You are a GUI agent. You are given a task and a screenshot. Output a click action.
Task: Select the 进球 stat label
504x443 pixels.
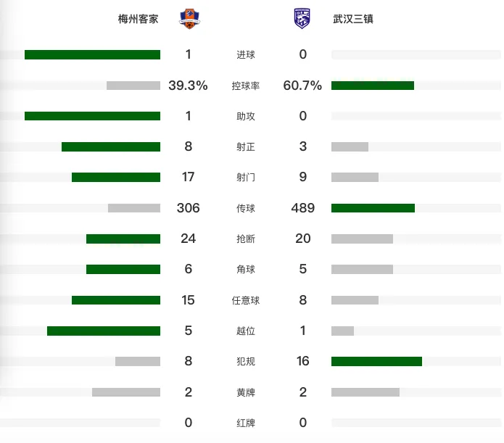click(x=246, y=54)
